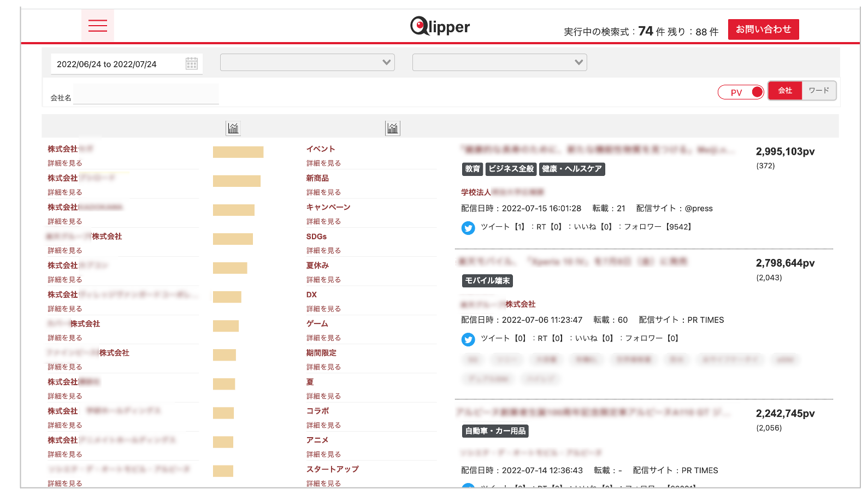Click chart icon above keyword list
The height and width of the screenshot is (489, 868).
tap(393, 128)
